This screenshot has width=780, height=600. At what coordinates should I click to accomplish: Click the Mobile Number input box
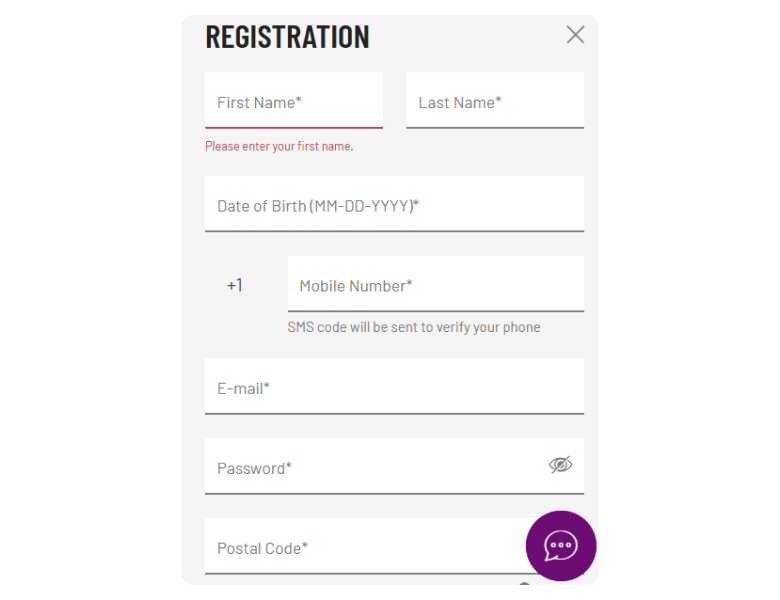pyautogui.click(x=435, y=284)
